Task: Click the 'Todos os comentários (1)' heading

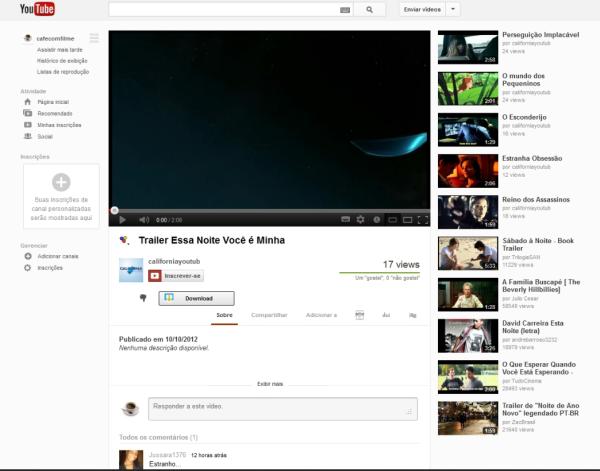Action: coord(158,437)
